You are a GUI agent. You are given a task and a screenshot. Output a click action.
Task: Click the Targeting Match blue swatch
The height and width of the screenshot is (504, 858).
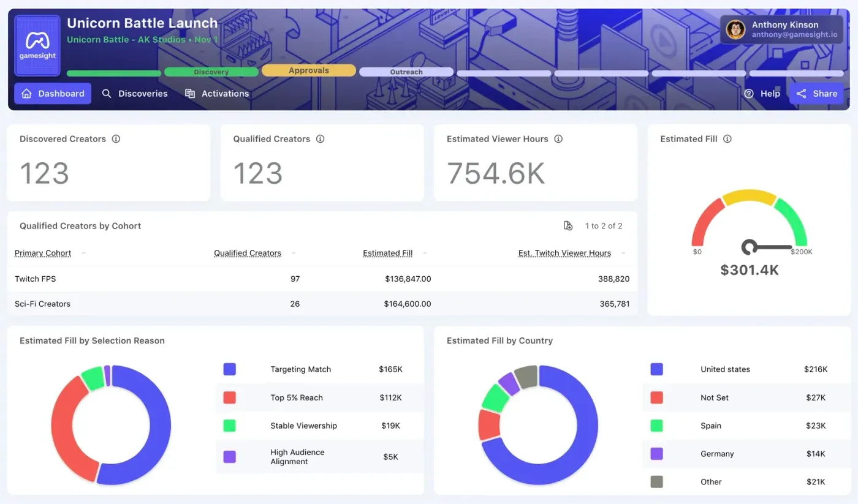[x=230, y=369]
